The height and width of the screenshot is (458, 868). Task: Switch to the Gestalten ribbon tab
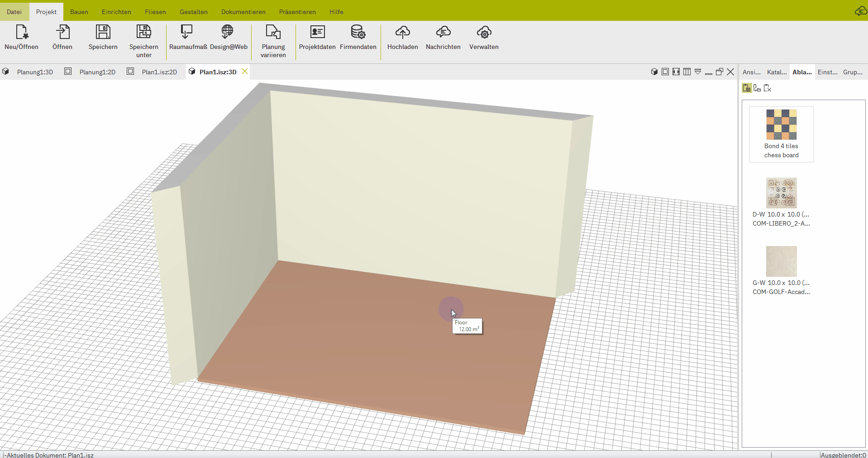[194, 12]
